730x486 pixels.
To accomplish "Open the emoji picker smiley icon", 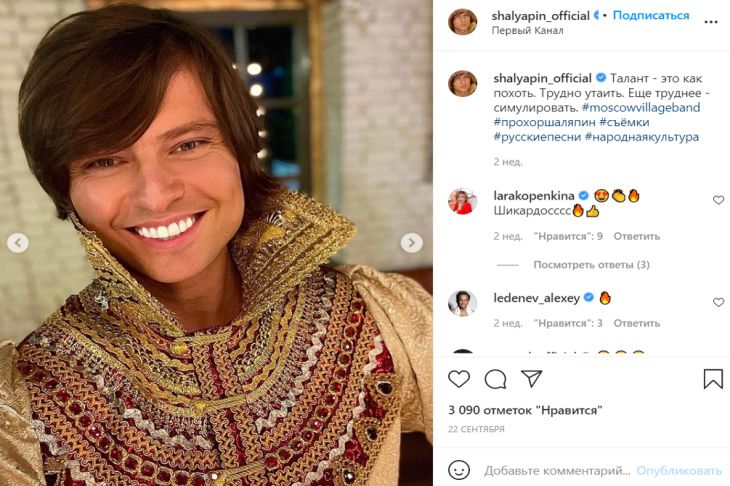I will click(459, 470).
